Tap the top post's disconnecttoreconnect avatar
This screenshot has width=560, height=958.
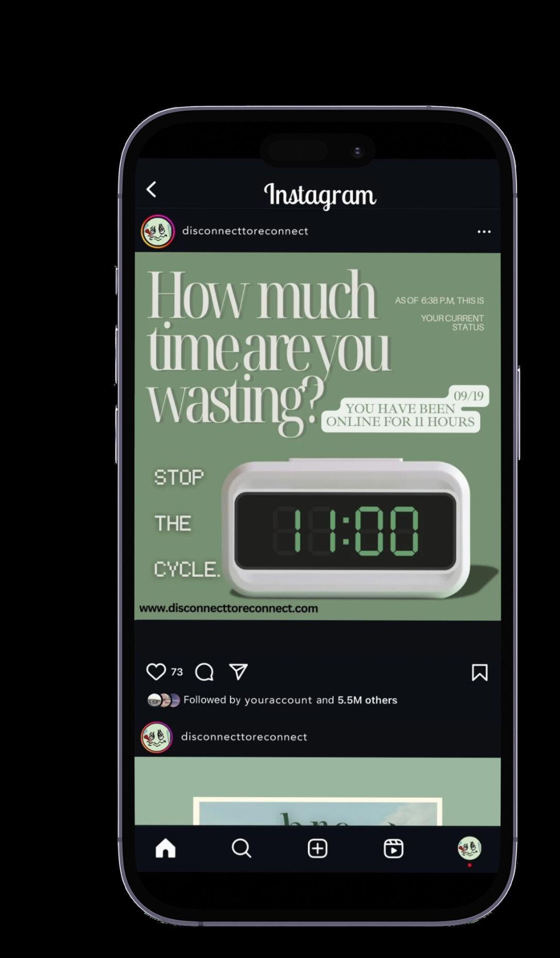(158, 232)
